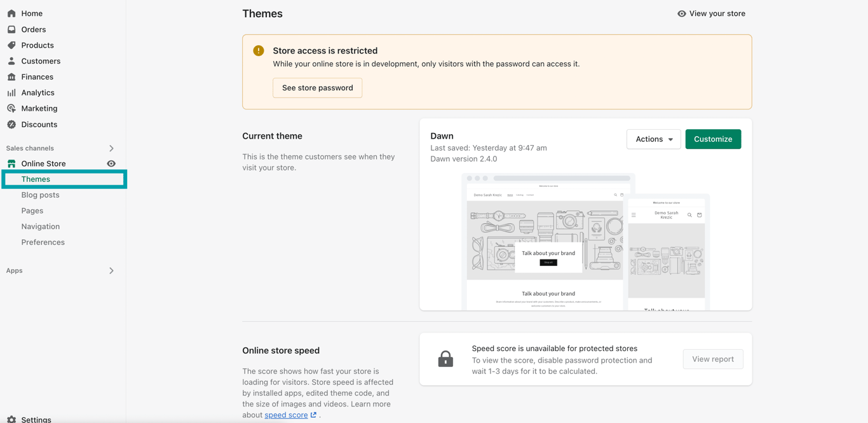
Task: Click the Settings gear icon
Action: pos(11,420)
